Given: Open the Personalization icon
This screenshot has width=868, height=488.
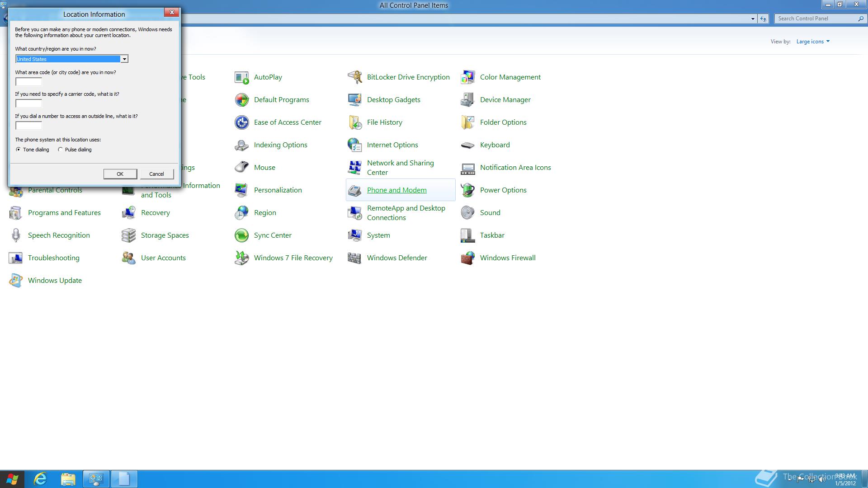Looking at the screenshot, I should [242, 190].
